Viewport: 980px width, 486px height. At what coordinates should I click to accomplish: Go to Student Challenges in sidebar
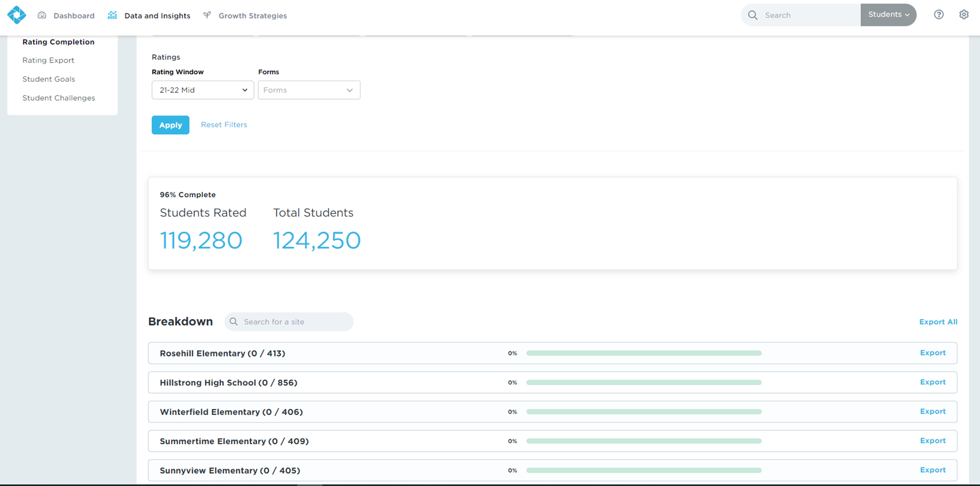coord(59,98)
